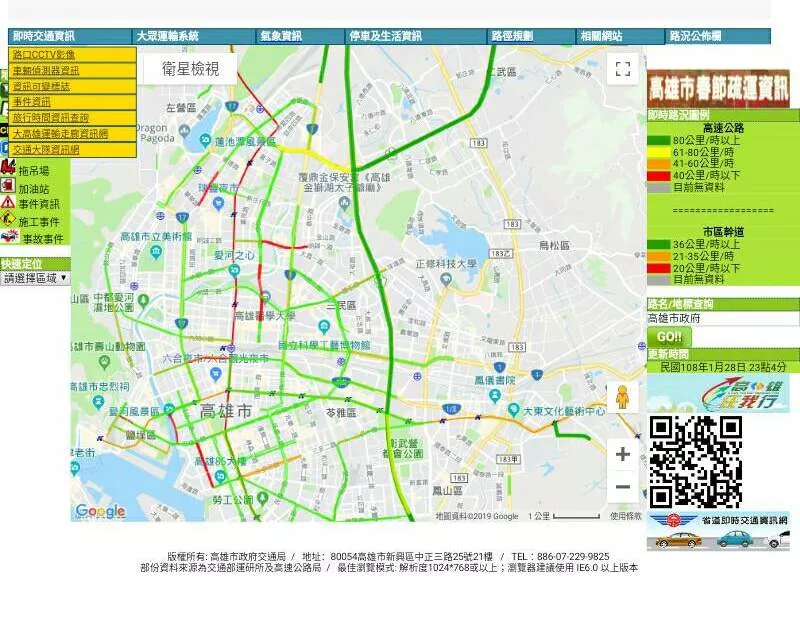
Task: Click the 六合夜市 map pin
Action: click(x=216, y=375)
